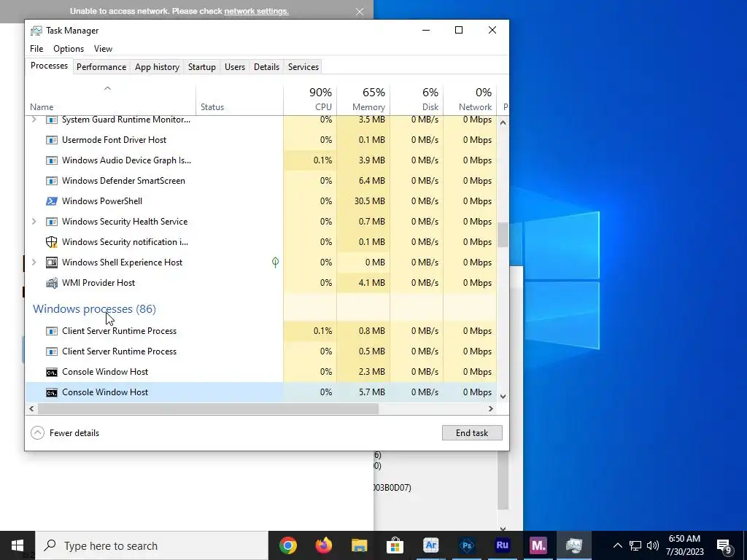747x560 pixels.
Task: Click the Task Manager title bar icon
Action: pyautogui.click(x=36, y=31)
